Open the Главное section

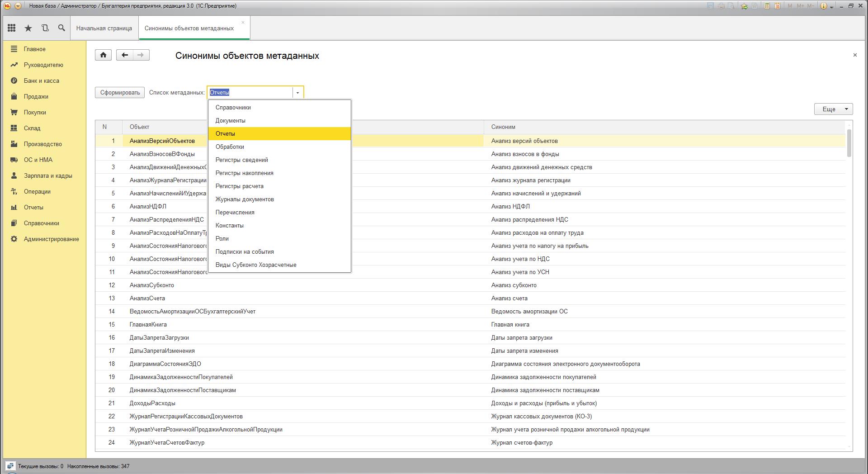point(45,49)
